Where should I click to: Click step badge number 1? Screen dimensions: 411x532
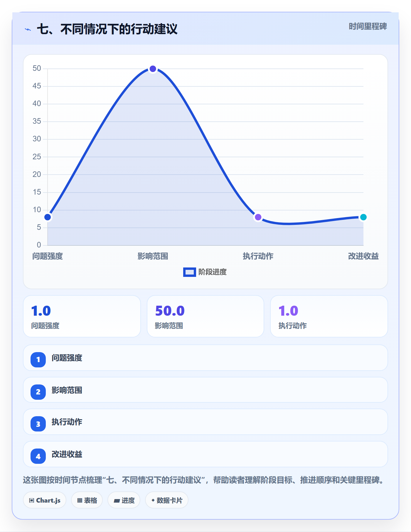point(38,359)
